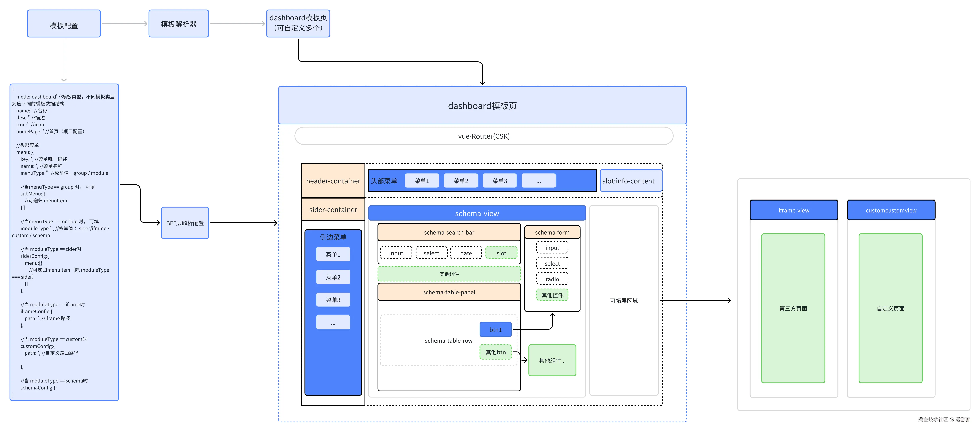Click the BFF层解析配置 box
The height and width of the screenshot is (432, 980).
185,223
